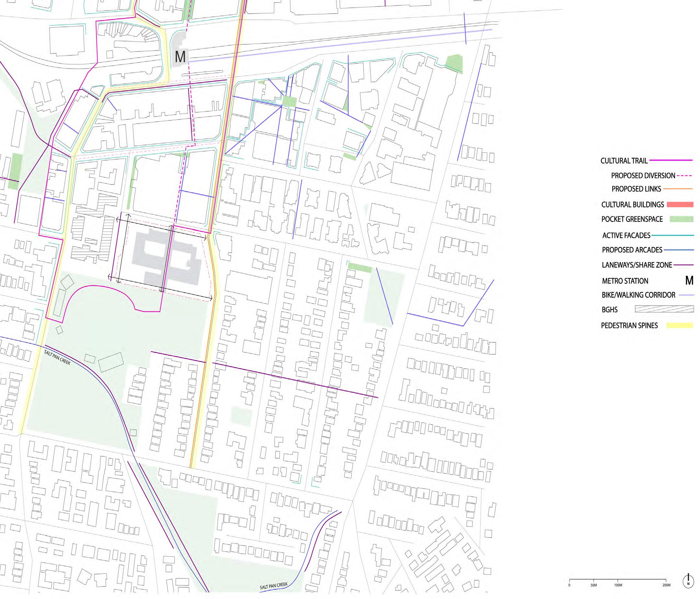Image resolution: width=700 pixels, height=599 pixels.
Task: Click the bottom Salt Pan Creek map label
Action: click(x=274, y=586)
